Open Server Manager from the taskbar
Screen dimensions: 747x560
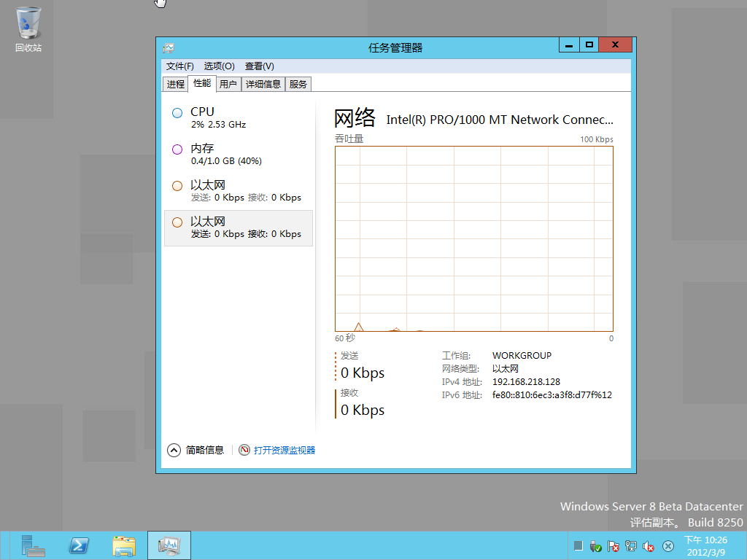point(33,545)
